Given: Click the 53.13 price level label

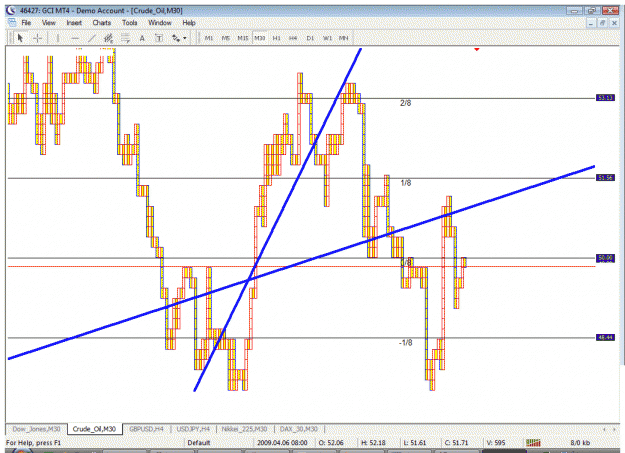Looking at the screenshot, I should (605, 98).
